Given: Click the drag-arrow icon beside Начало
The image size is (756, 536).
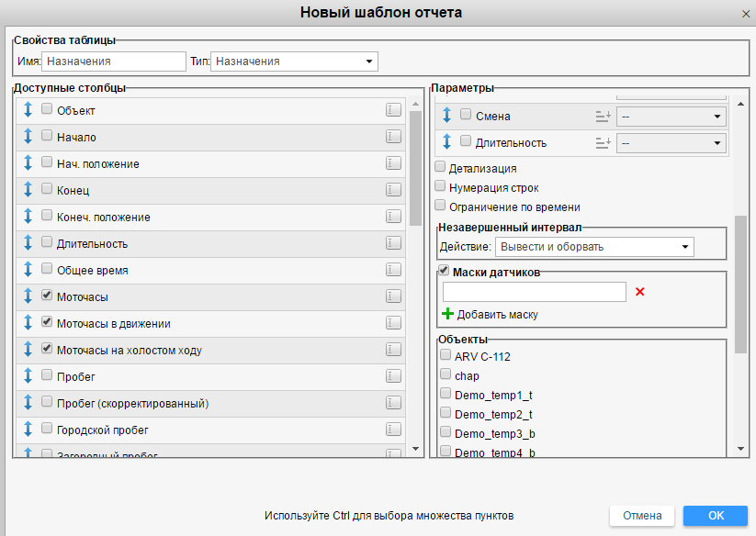Looking at the screenshot, I should [x=28, y=137].
